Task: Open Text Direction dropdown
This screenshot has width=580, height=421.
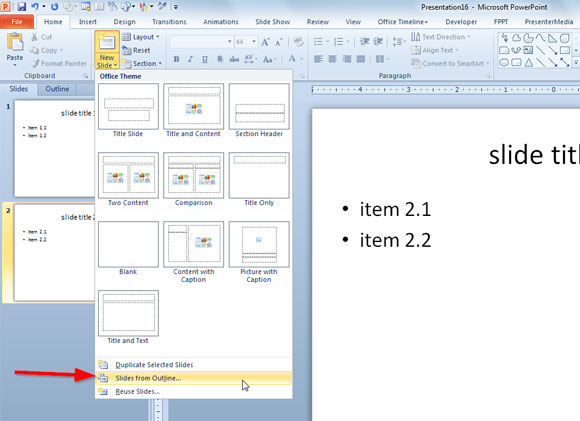Action: point(441,37)
